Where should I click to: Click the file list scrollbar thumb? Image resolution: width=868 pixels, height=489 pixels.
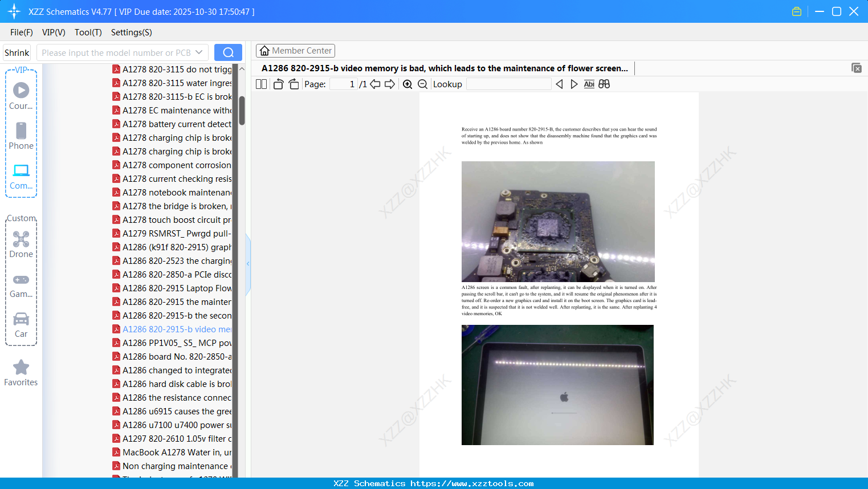[242, 111]
